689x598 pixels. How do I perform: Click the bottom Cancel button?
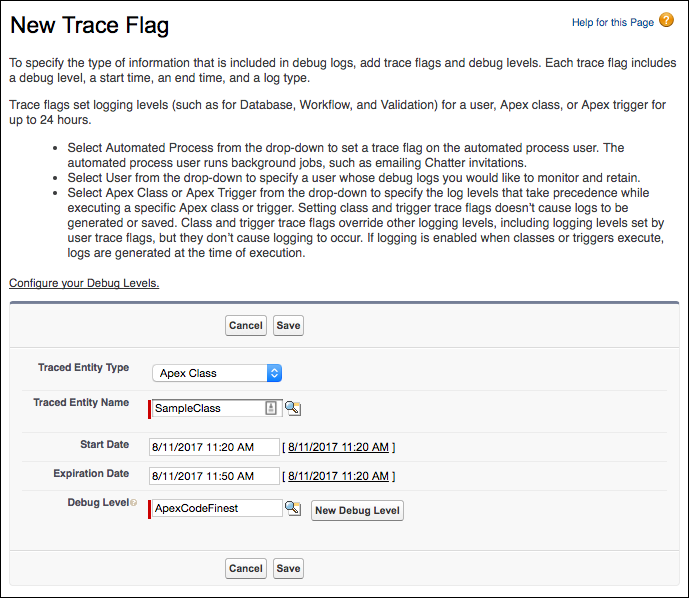245,568
